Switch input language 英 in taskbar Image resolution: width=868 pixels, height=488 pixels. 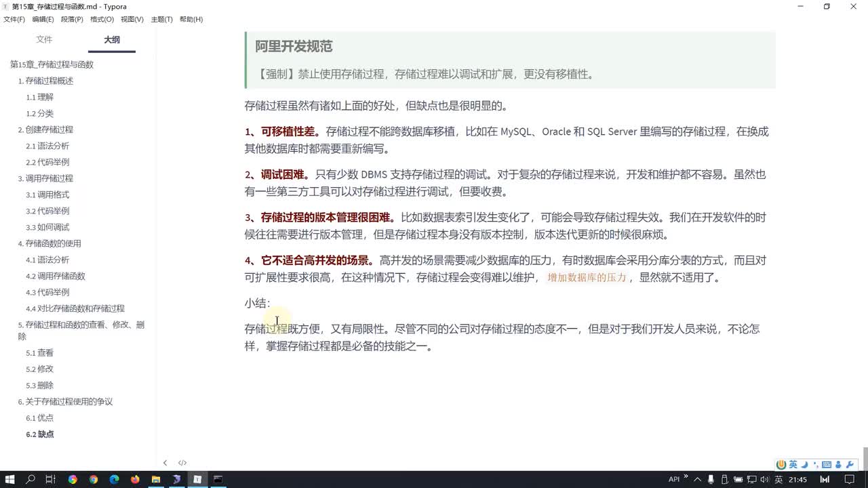click(x=778, y=479)
